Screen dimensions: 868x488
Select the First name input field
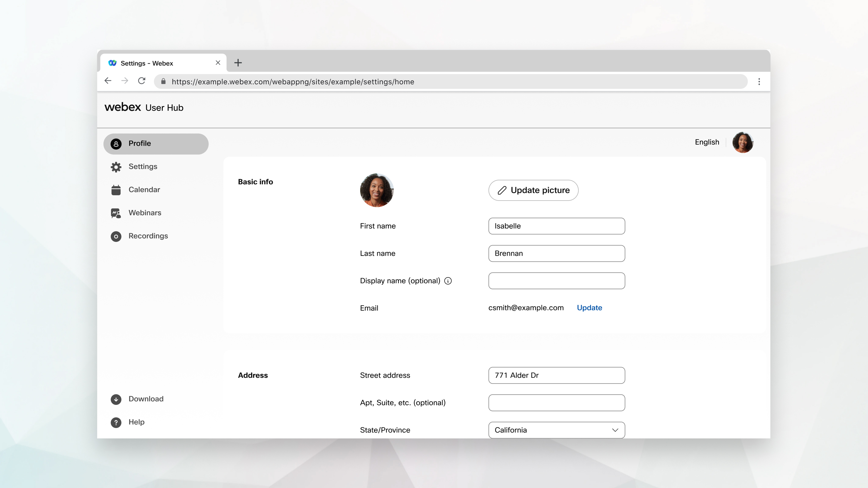coord(557,226)
